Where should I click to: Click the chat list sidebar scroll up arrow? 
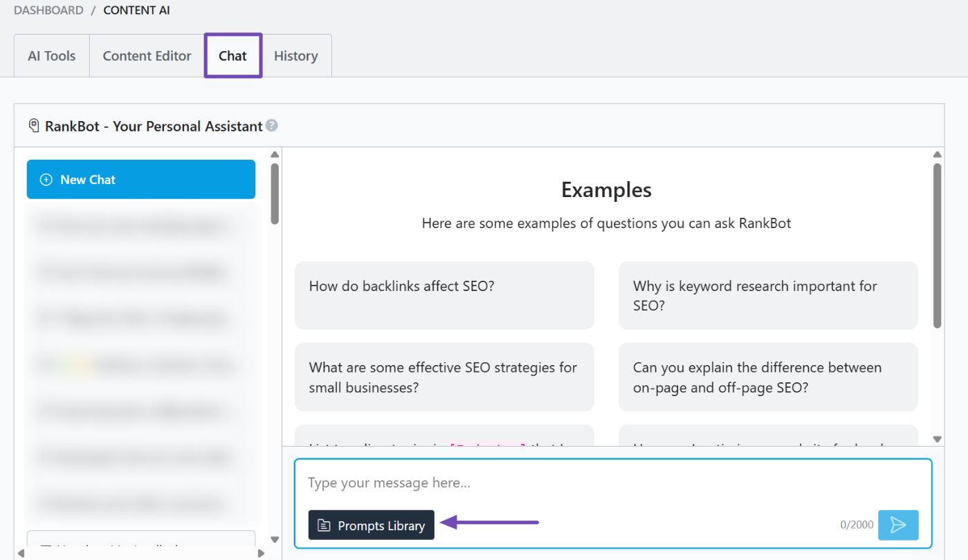275,155
